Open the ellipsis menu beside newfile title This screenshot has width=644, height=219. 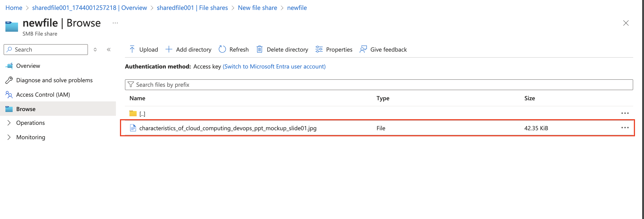115,23
